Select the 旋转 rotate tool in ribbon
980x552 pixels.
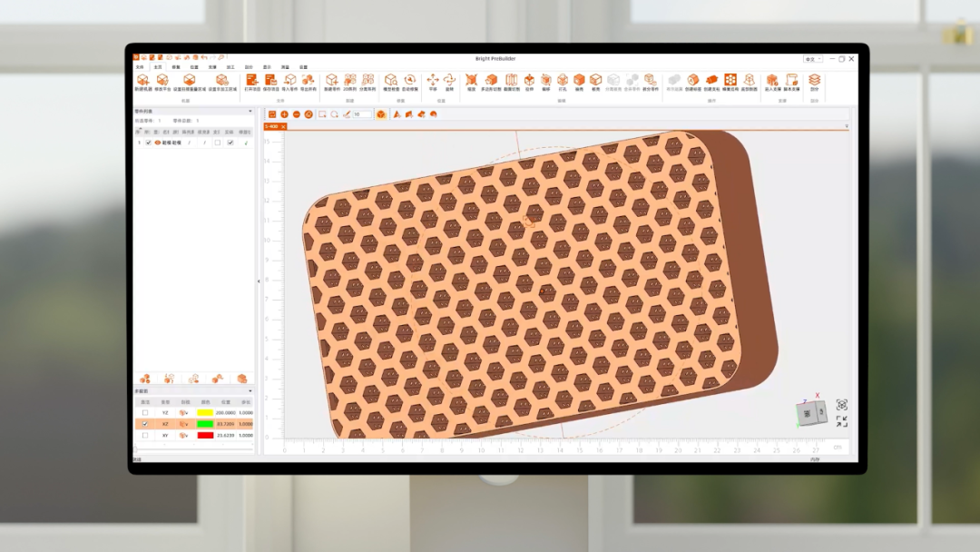(x=449, y=81)
